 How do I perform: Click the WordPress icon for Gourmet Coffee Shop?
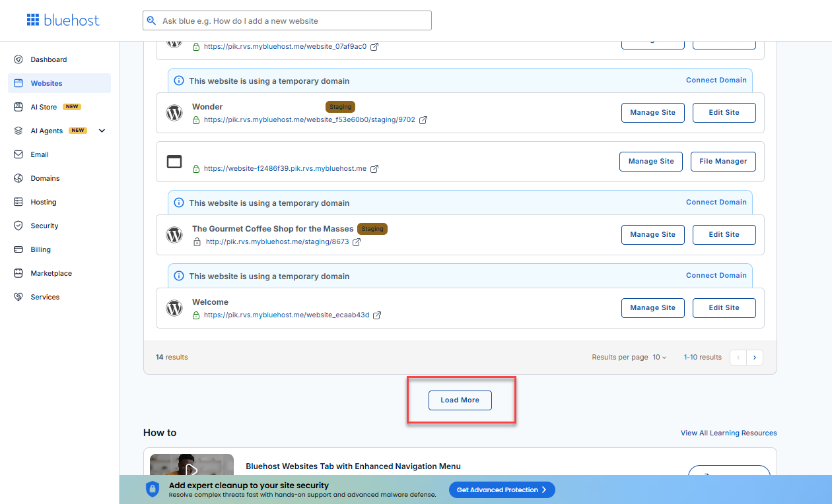(x=174, y=235)
